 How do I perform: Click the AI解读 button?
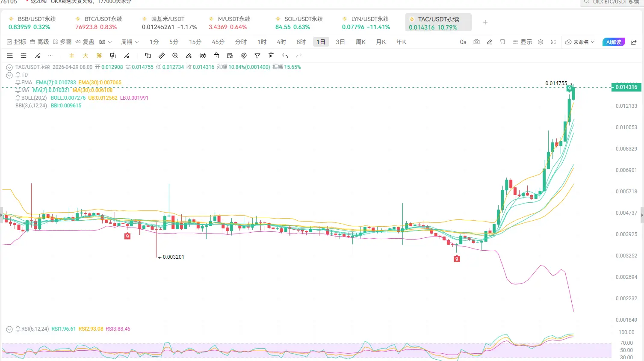(614, 42)
